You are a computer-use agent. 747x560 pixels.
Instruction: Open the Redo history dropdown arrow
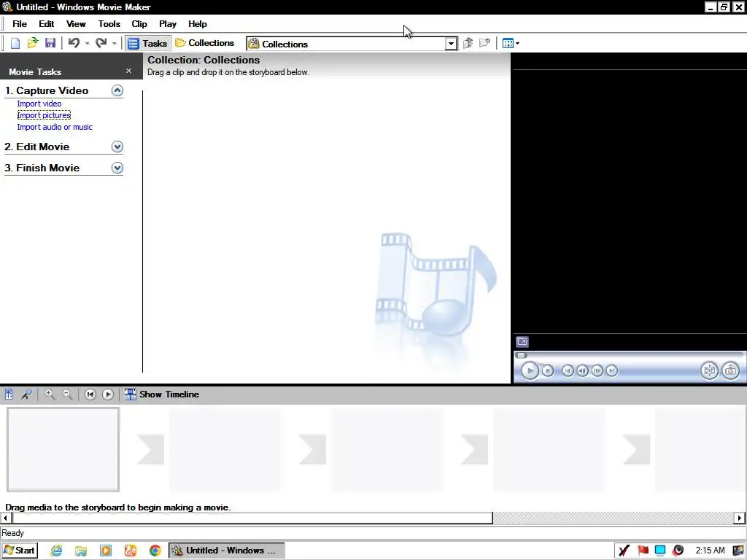point(115,44)
